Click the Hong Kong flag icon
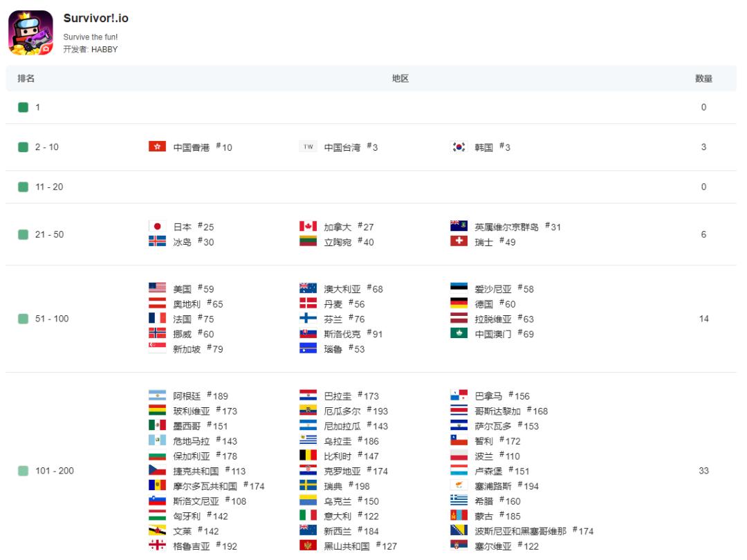747x560 pixels. tap(157, 147)
